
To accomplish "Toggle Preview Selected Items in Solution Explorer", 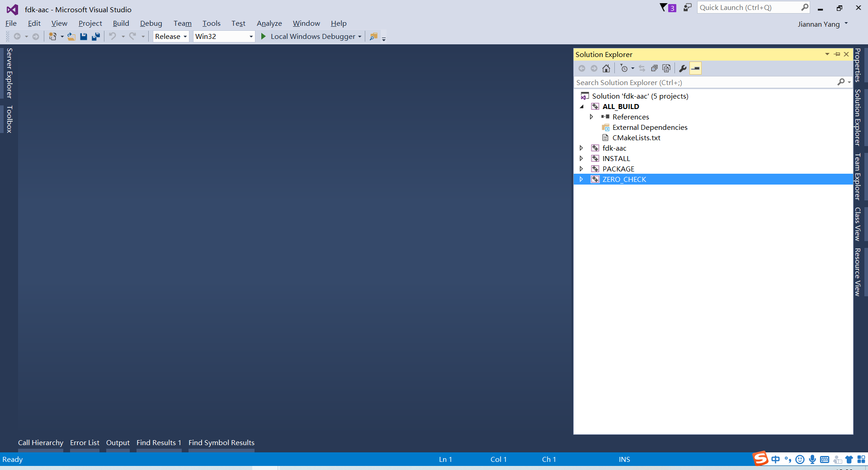I will (x=695, y=68).
